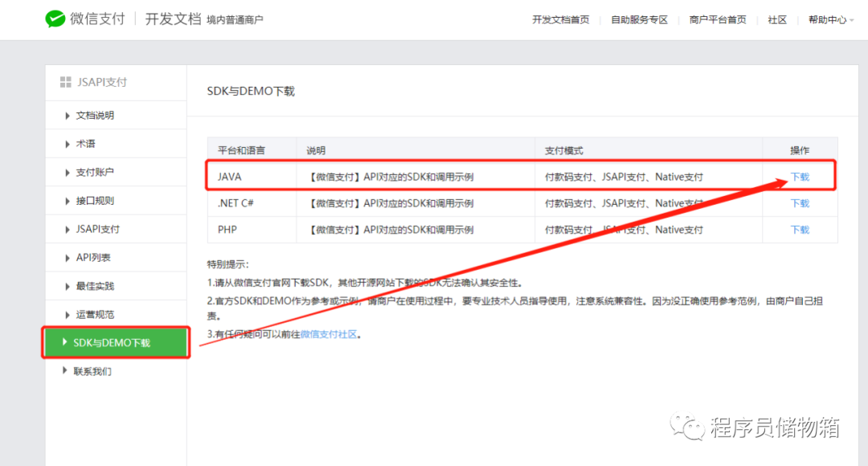Expand the 运营规范 sidebar arrow
The image size is (868, 466).
(x=67, y=315)
